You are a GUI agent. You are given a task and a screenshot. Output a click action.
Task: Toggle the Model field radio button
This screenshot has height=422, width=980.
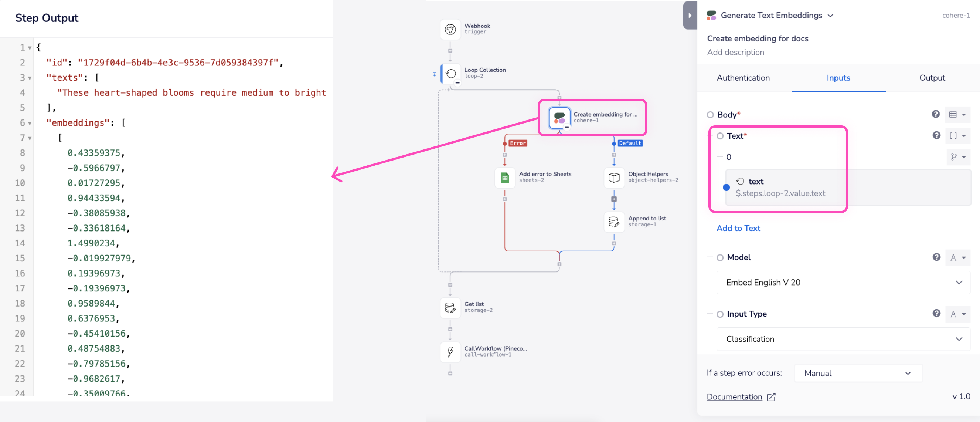coord(720,258)
